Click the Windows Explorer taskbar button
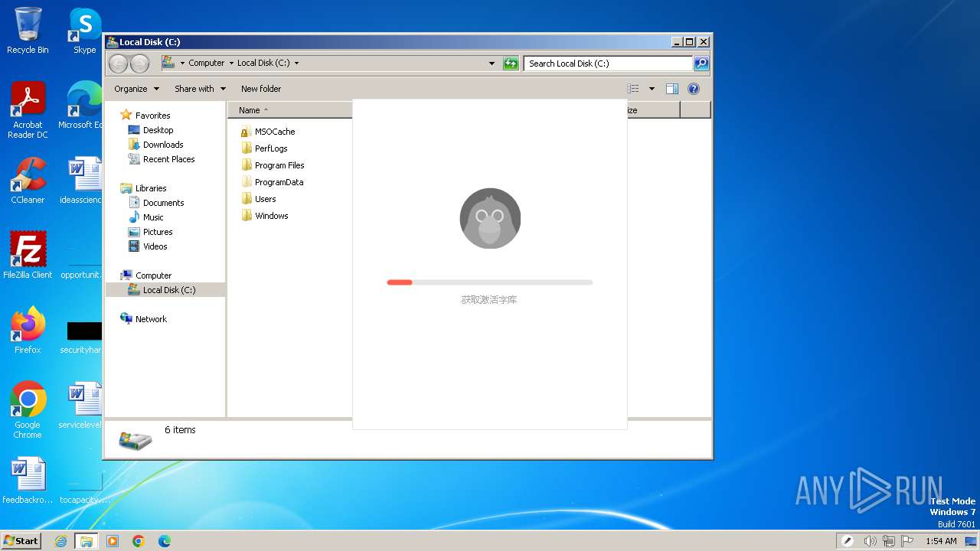This screenshot has width=980, height=551. [87, 541]
